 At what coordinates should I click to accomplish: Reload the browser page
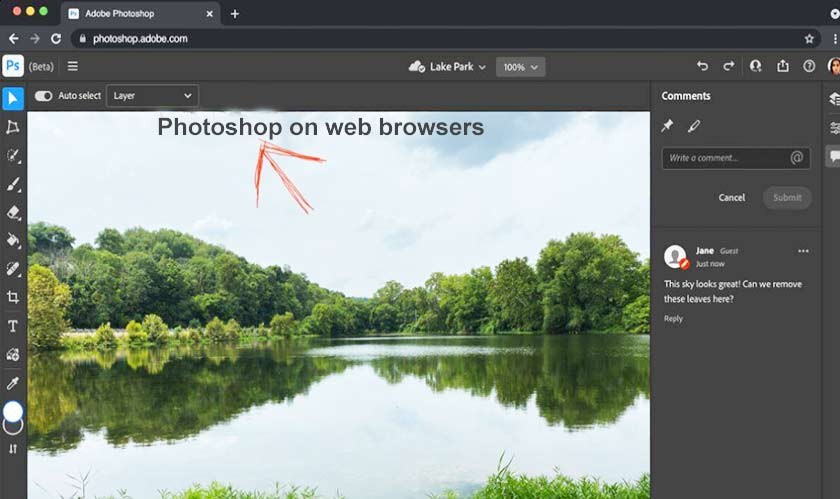(x=56, y=39)
